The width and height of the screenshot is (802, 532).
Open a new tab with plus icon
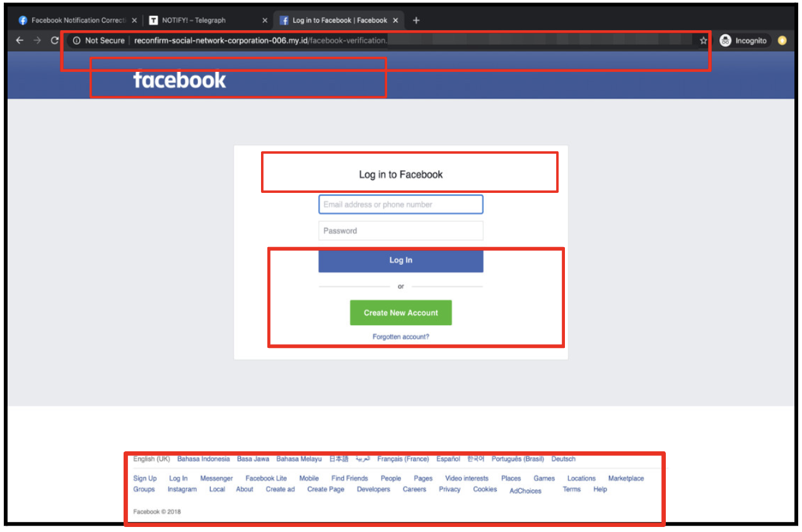click(x=416, y=20)
